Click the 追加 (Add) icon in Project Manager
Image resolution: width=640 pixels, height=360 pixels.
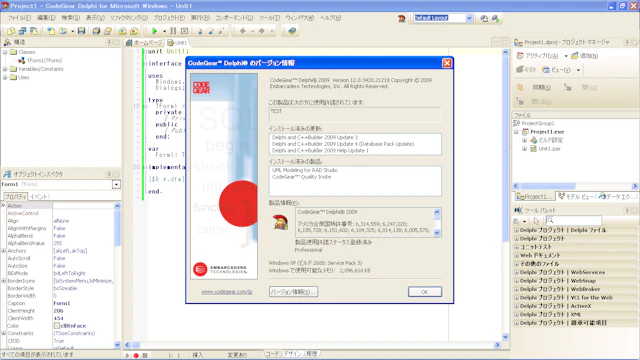(x=575, y=56)
